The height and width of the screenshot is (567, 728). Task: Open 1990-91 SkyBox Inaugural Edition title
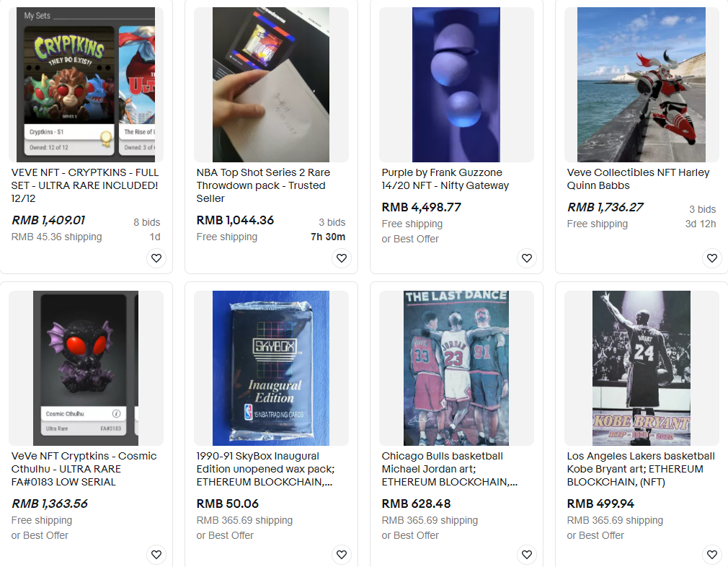[265, 469]
